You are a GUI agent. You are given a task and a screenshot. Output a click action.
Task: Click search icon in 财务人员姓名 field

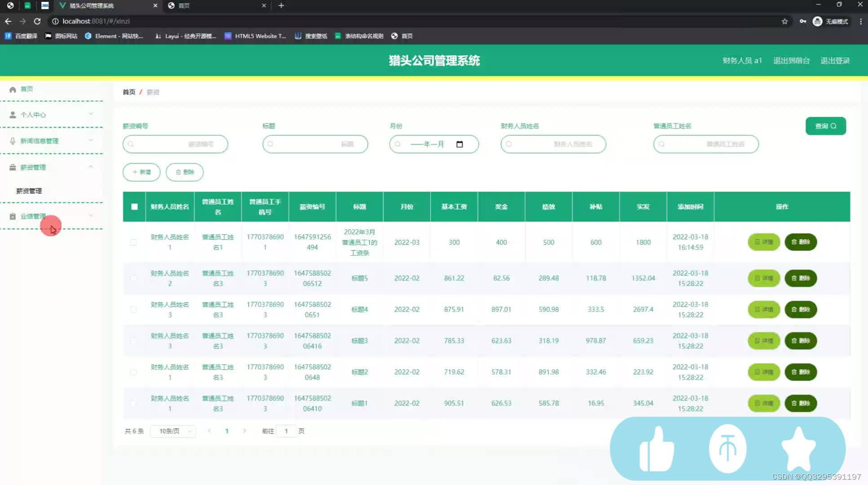tap(509, 144)
